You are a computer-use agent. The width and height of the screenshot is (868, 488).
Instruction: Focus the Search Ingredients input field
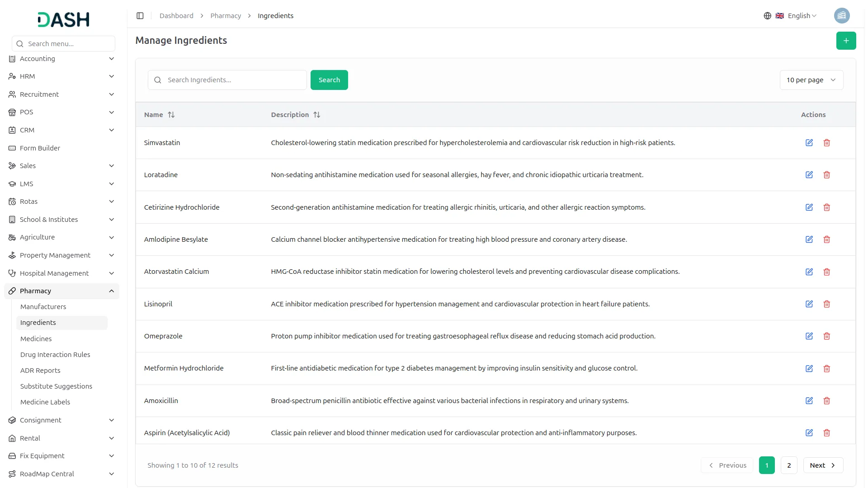coord(234,80)
